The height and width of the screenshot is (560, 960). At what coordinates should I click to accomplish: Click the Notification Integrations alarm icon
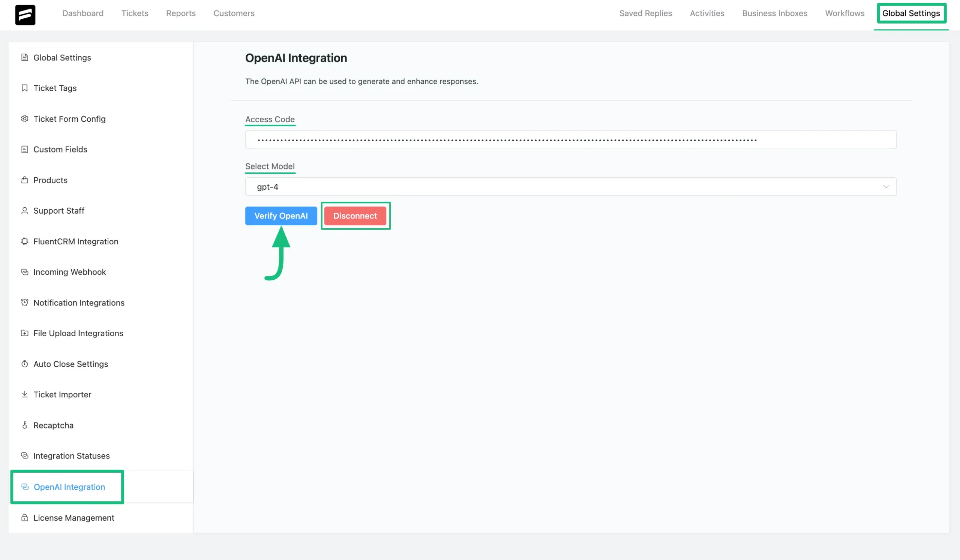[x=25, y=302]
